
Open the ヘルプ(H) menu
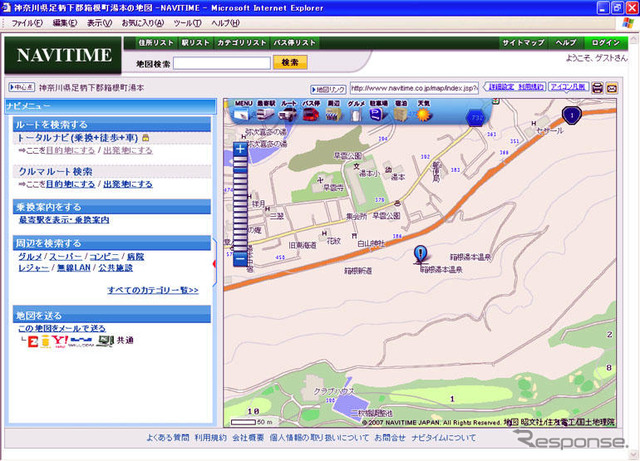pos(225,23)
